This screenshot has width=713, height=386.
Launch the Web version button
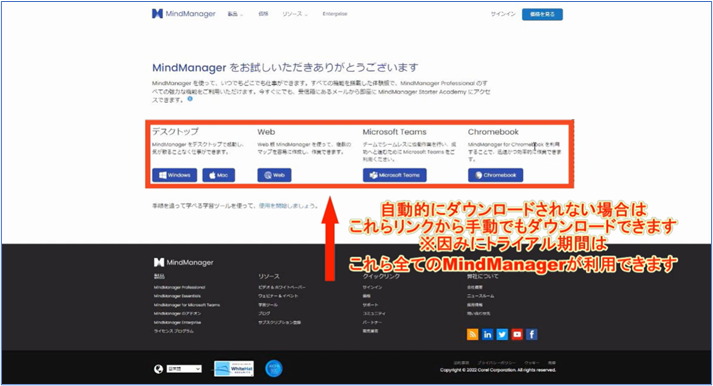274,175
